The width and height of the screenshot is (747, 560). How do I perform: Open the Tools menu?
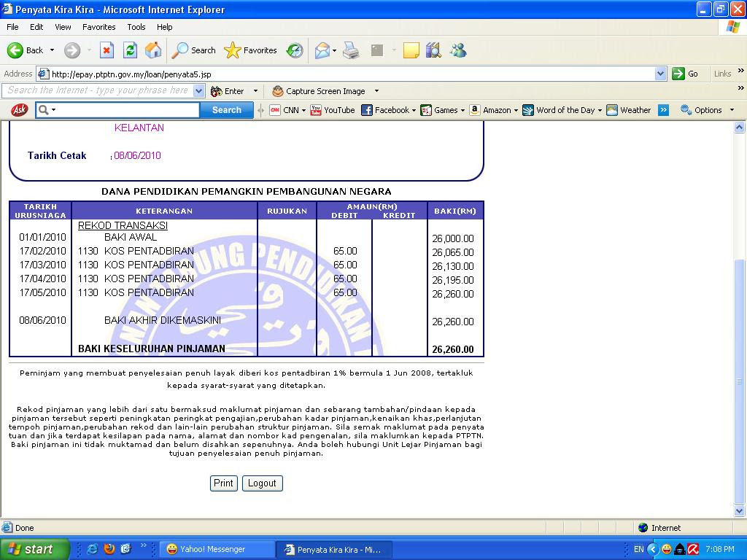(136, 27)
